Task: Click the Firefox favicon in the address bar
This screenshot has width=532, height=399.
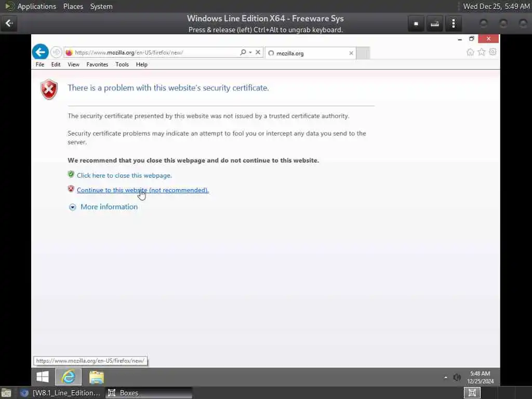Action: (x=69, y=52)
